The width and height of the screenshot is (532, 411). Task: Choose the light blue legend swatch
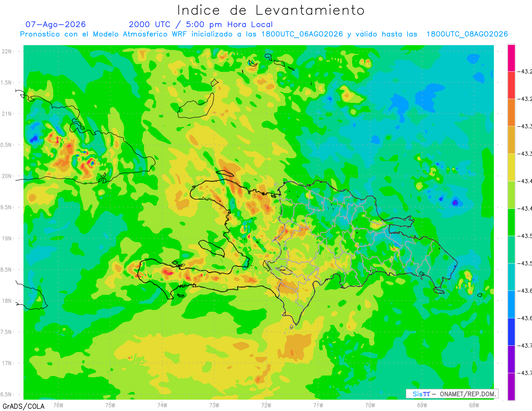point(511,304)
